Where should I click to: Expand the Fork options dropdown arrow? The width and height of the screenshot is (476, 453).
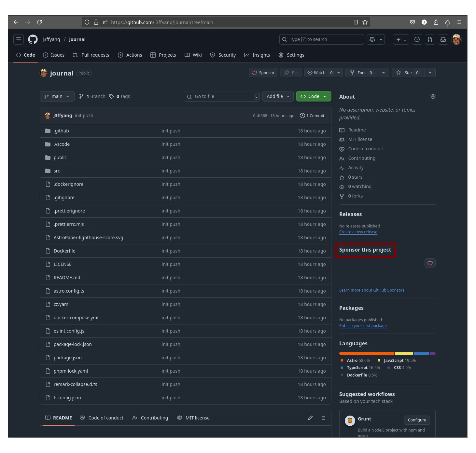pyautogui.click(x=384, y=73)
